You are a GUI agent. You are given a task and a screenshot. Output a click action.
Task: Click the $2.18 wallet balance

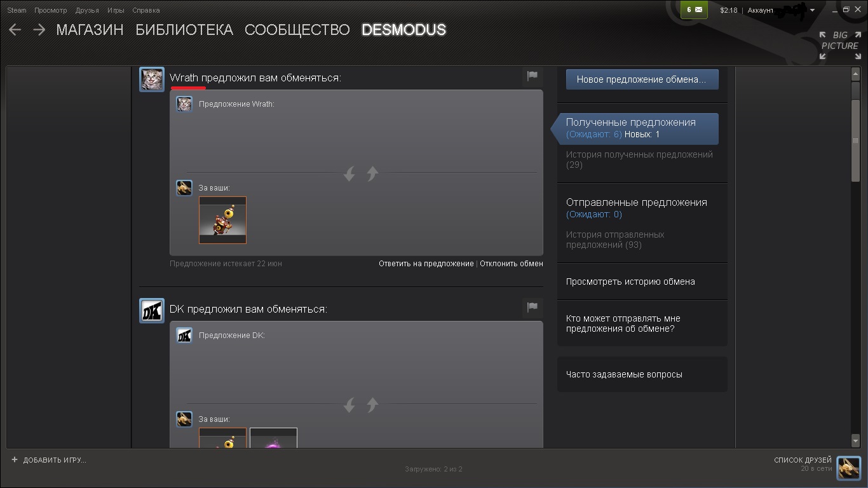728,10
